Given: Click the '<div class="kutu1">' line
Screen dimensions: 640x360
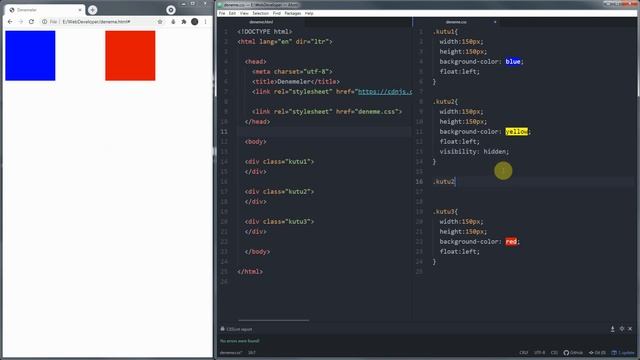Looking at the screenshot, I should coord(279,162).
